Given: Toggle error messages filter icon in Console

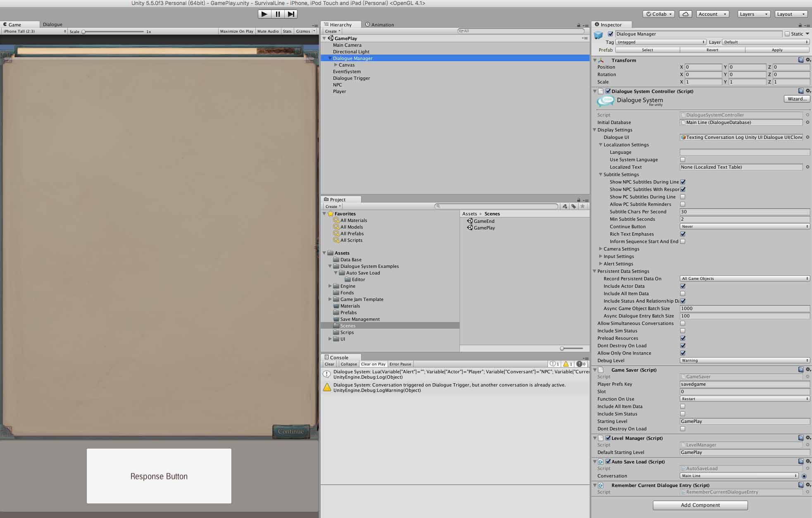Looking at the screenshot, I should tap(581, 364).
